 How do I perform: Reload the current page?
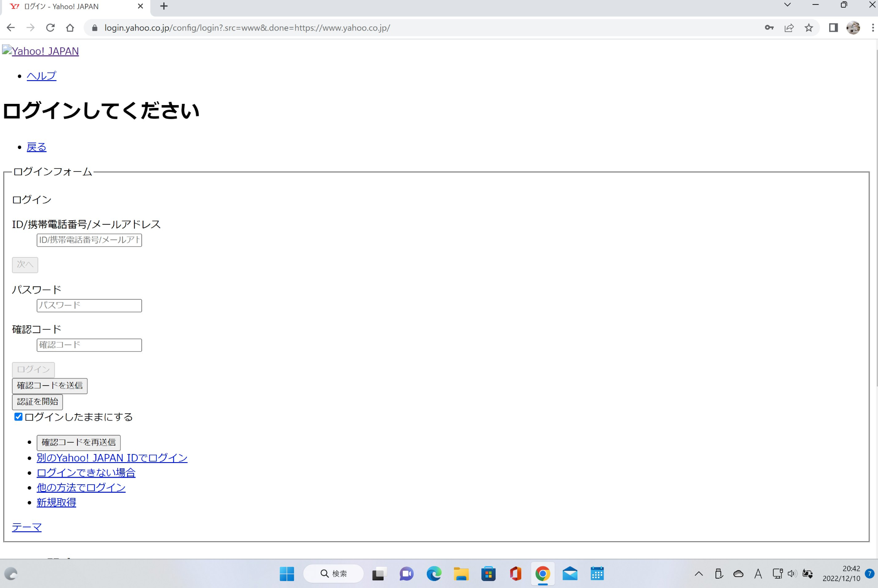coord(50,28)
